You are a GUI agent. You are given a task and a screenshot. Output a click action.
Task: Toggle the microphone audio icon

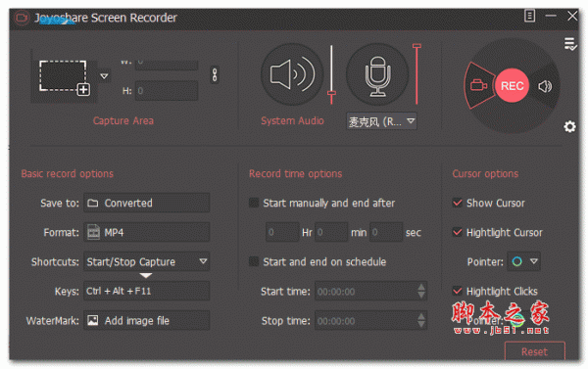click(377, 74)
